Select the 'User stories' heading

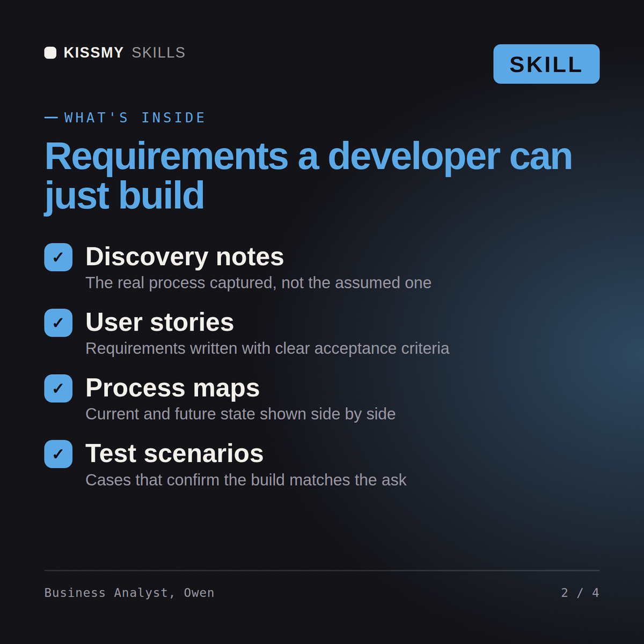[160, 322]
